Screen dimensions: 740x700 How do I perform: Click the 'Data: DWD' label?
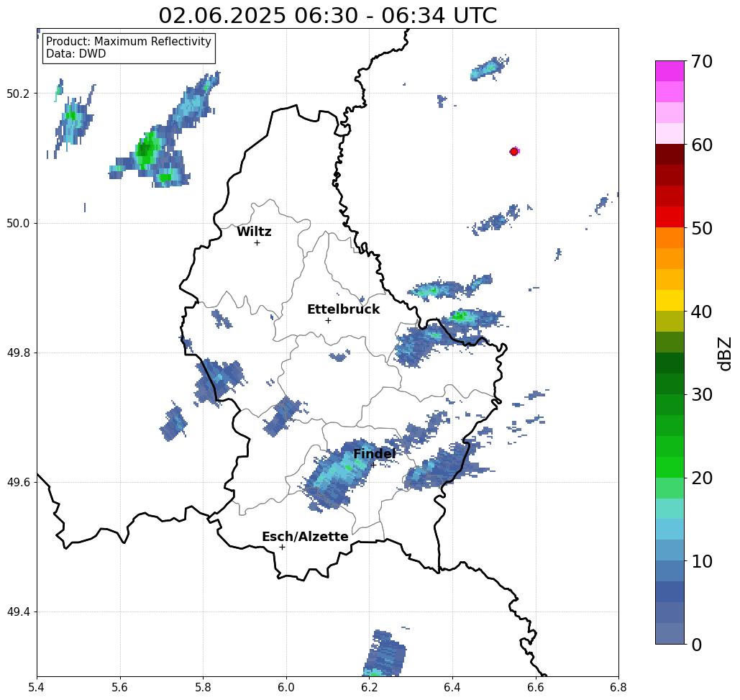tap(76, 54)
